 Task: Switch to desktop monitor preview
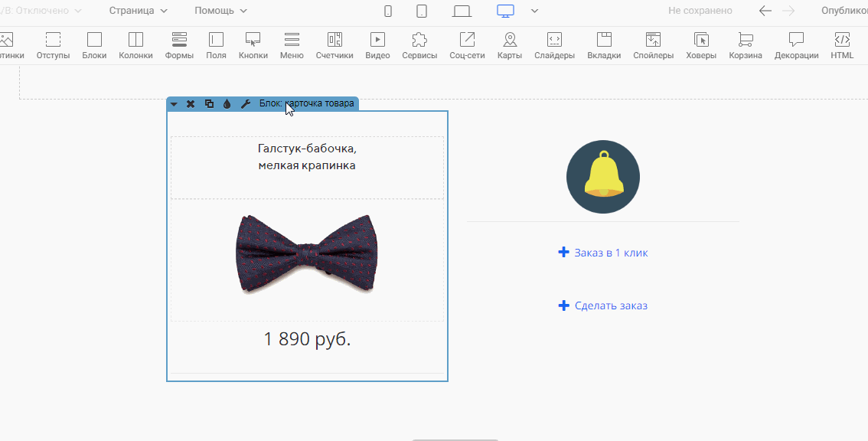505,11
